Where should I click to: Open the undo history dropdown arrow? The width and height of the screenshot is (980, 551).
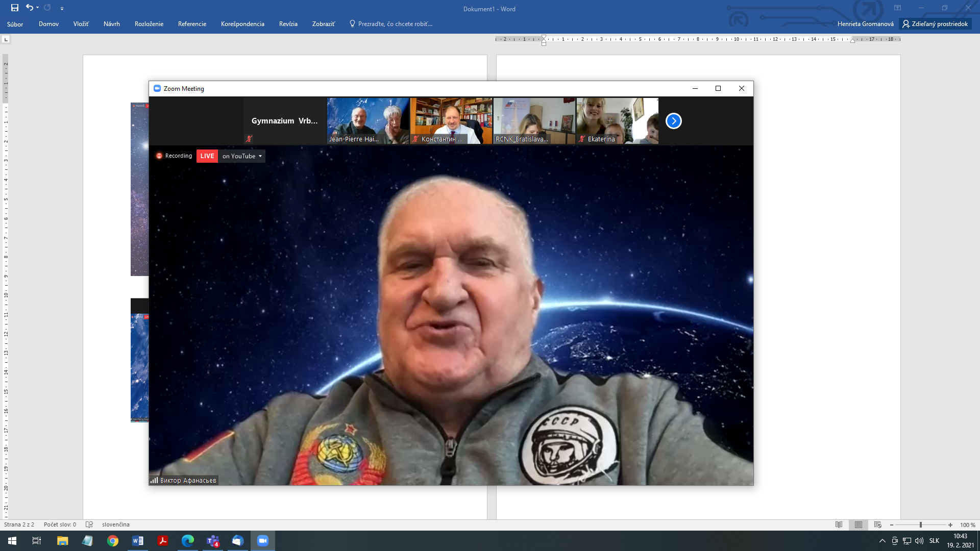tap(37, 8)
